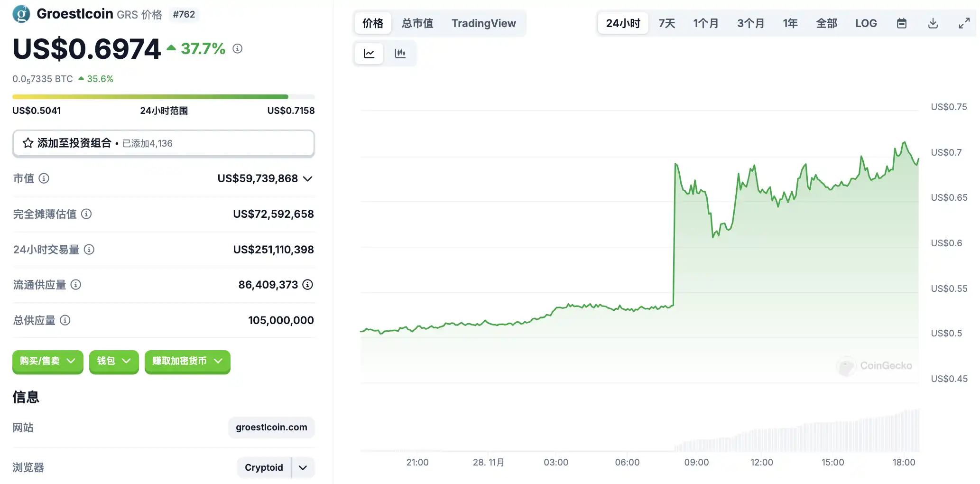Screen dimensions: 980x484
Task: Click the info icon beside 市值
Action: [44, 178]
